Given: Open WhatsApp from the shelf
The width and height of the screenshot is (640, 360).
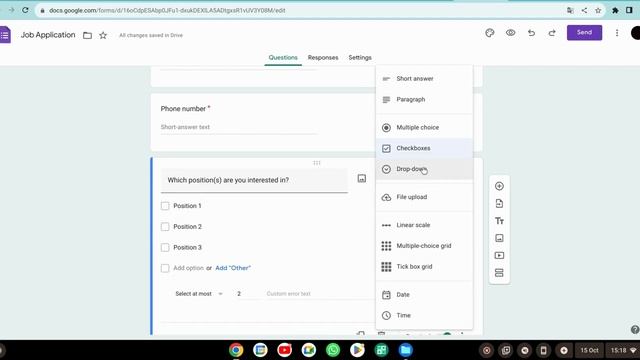Looking at the screenshot, I should (333, 350).
